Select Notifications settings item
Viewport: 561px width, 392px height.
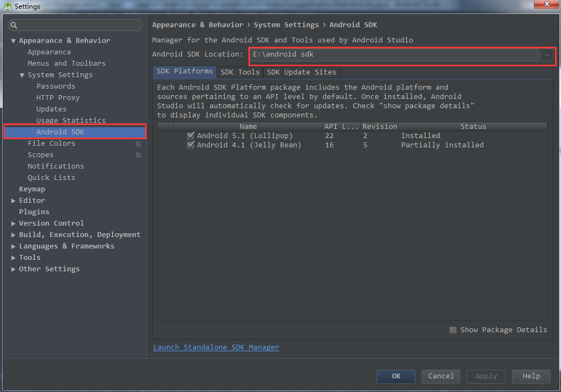[56, 166]
